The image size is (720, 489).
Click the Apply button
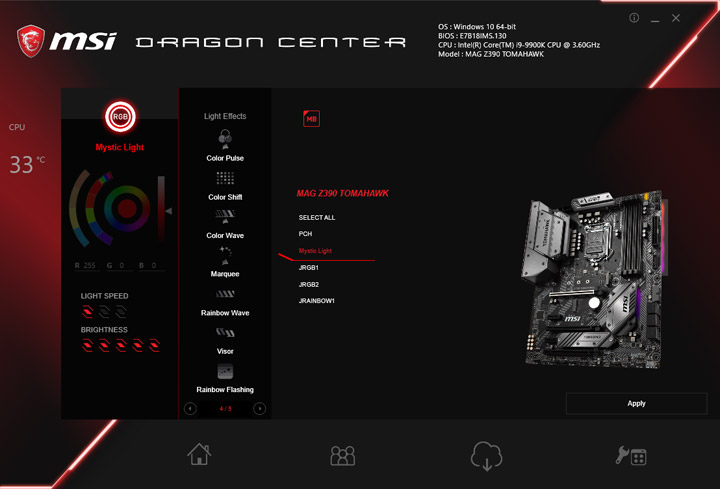[636, 404]
